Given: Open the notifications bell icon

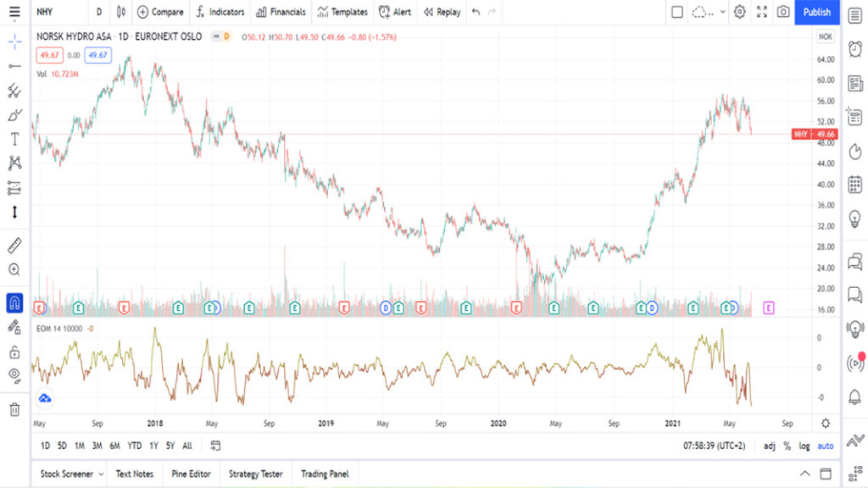Looking at the screenshot, I should point(854,396).
